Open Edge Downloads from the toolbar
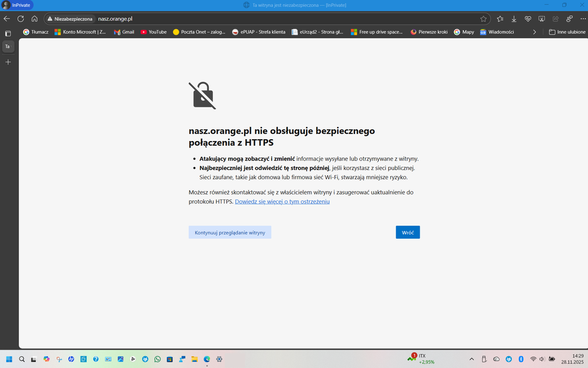 [514, 18]
